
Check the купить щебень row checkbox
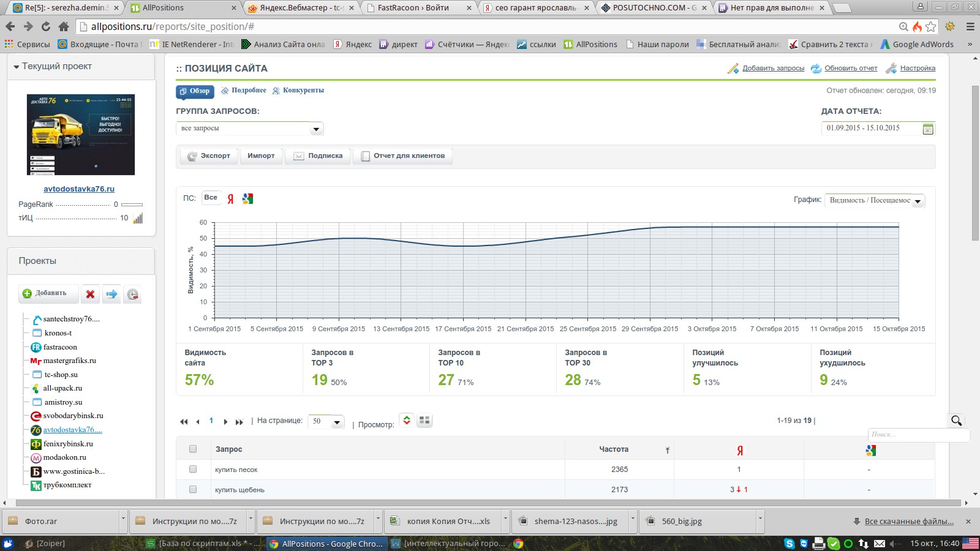point(193,489)
